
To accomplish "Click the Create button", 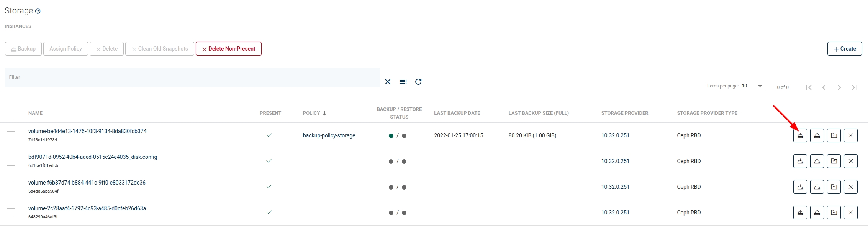I will (x=844, y=49).
